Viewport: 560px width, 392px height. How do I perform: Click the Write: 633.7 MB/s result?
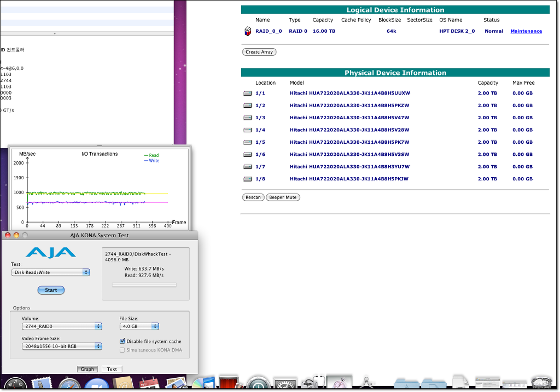(144, 269)
